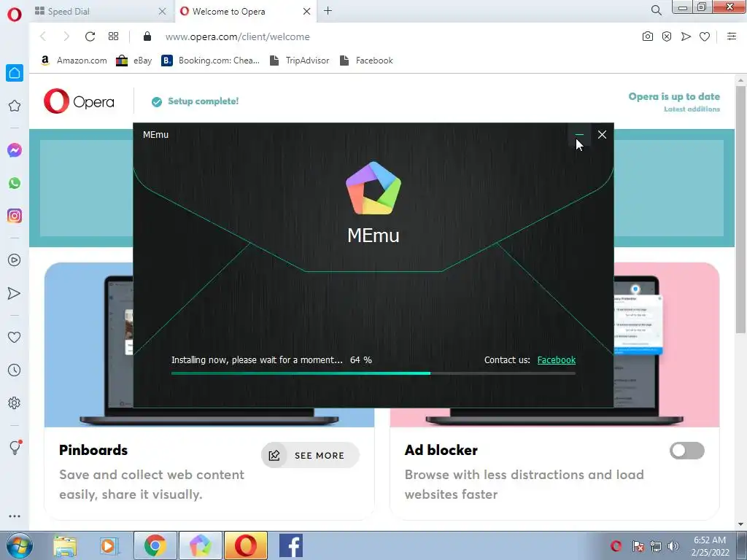747x560 pixels.
Task: Click the Ad blocker heading text
Action: click(x=441, y=450)
